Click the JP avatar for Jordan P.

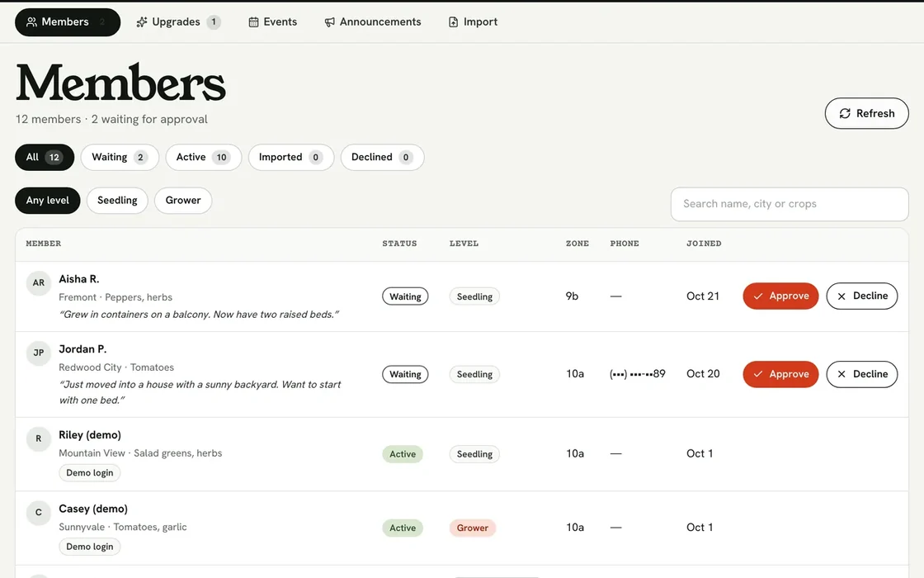pyautogui.click(x=38, y=353)
